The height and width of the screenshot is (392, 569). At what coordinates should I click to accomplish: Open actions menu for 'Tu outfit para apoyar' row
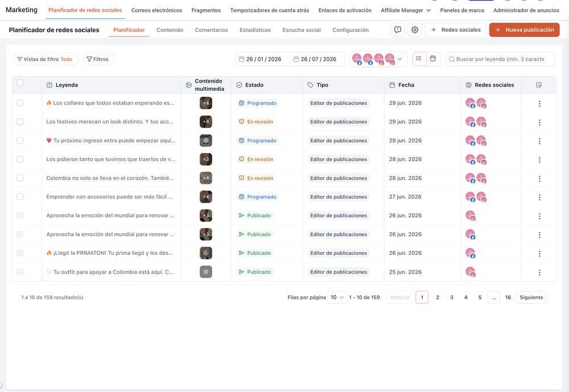539,272
